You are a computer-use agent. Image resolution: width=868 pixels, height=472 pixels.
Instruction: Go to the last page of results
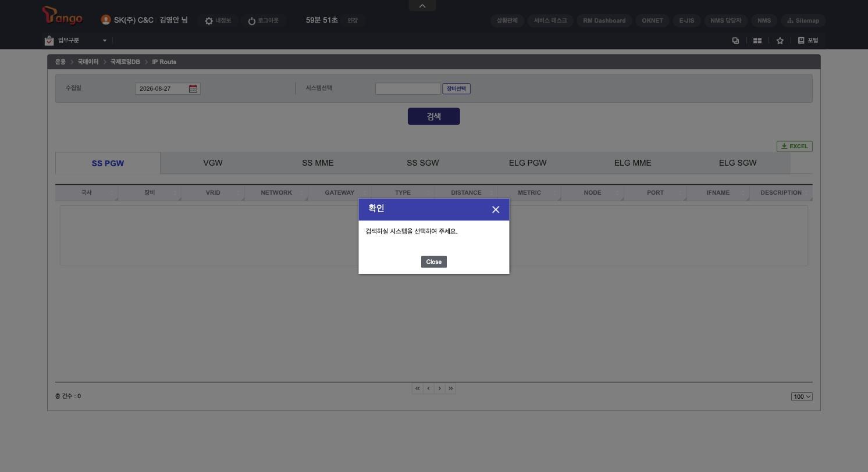coord(450,388)
